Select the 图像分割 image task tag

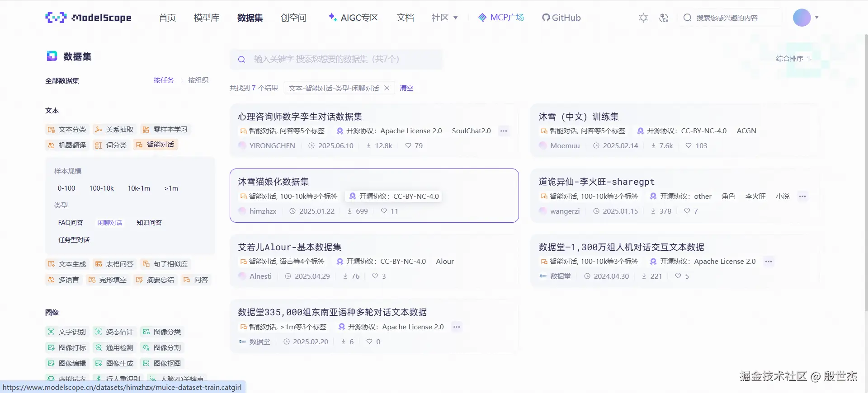pos(162,348)
